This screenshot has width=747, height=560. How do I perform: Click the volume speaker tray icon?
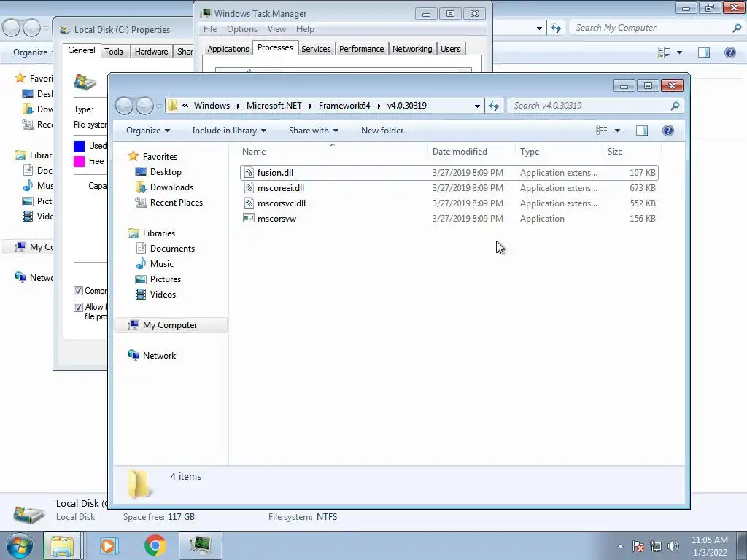[x=673, y=546]
